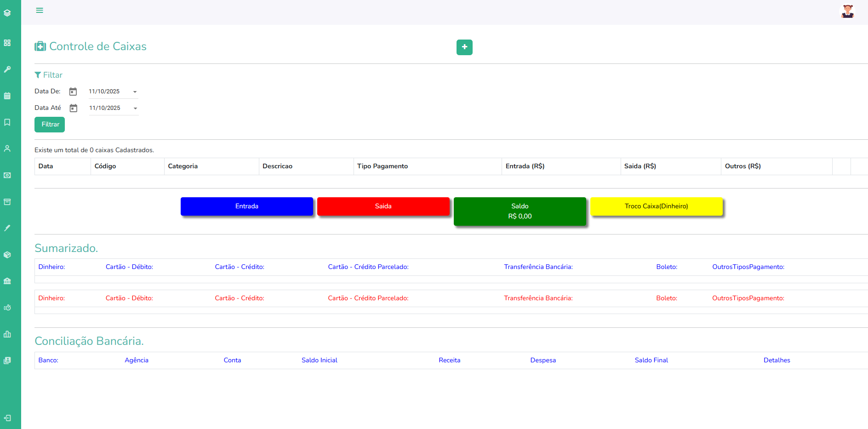Click the green add caixa plus button
868x429 pixels.
[464, 47]
